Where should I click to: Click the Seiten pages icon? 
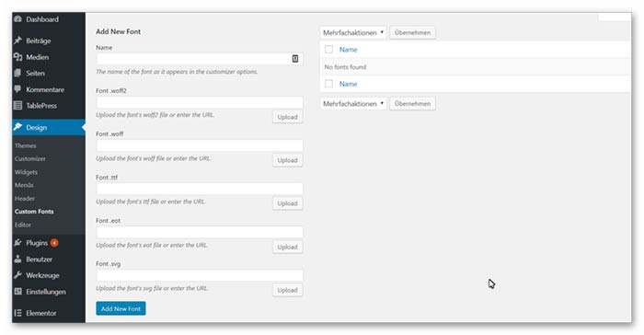pos(17,73)
